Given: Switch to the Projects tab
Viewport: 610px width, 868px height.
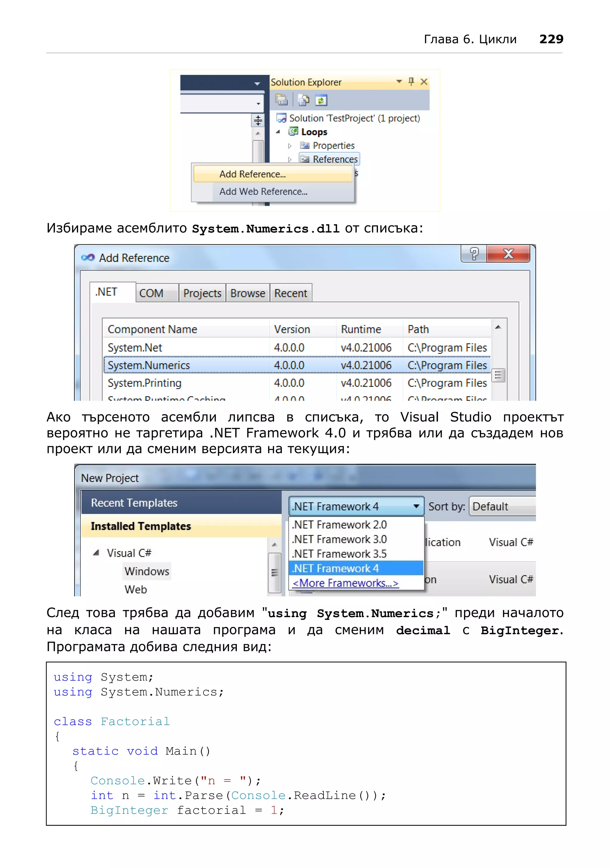Looking at the screenshot, I should click(202, 293).
